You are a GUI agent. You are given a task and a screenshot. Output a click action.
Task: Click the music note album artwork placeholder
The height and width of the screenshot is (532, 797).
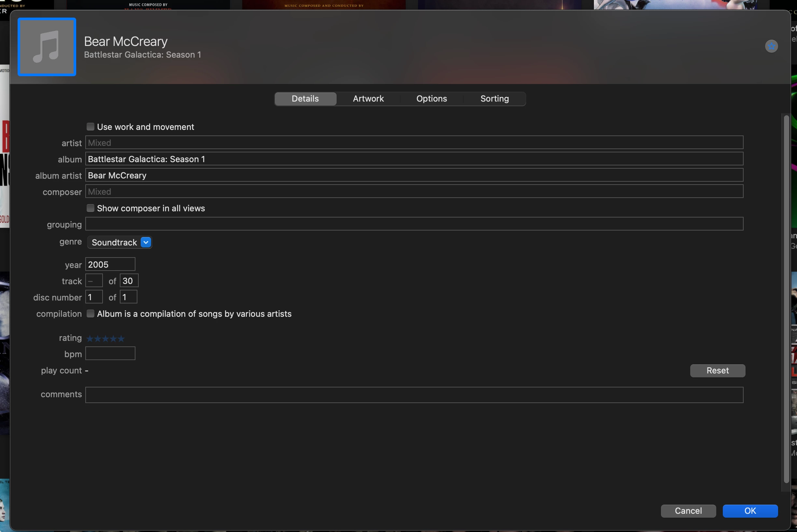[47, 47]
